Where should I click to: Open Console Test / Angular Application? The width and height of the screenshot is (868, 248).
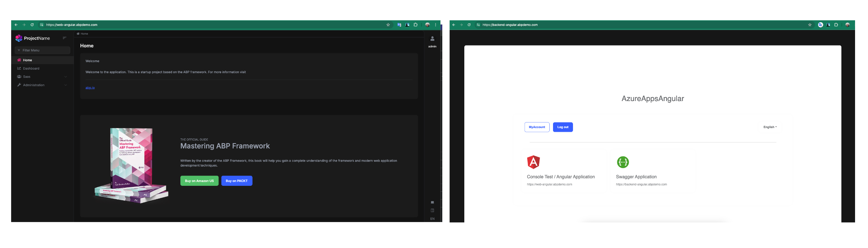(x=561, y=177)
